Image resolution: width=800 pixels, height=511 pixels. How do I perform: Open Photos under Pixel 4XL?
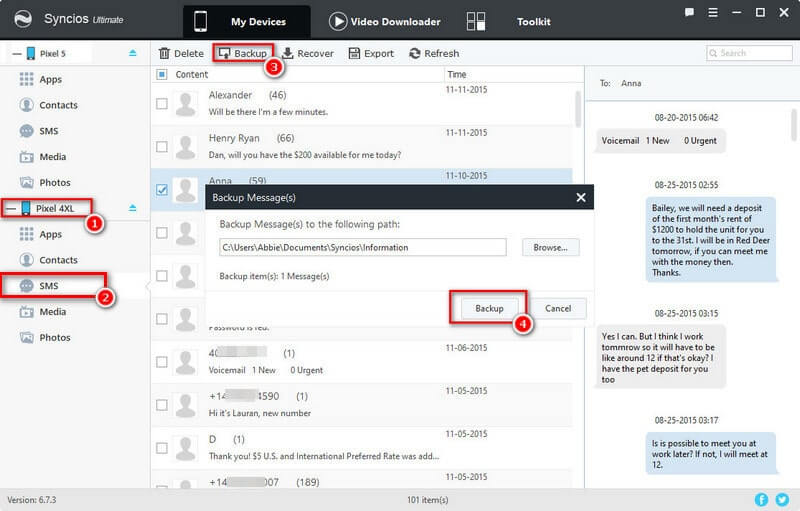tap(54, 338)
